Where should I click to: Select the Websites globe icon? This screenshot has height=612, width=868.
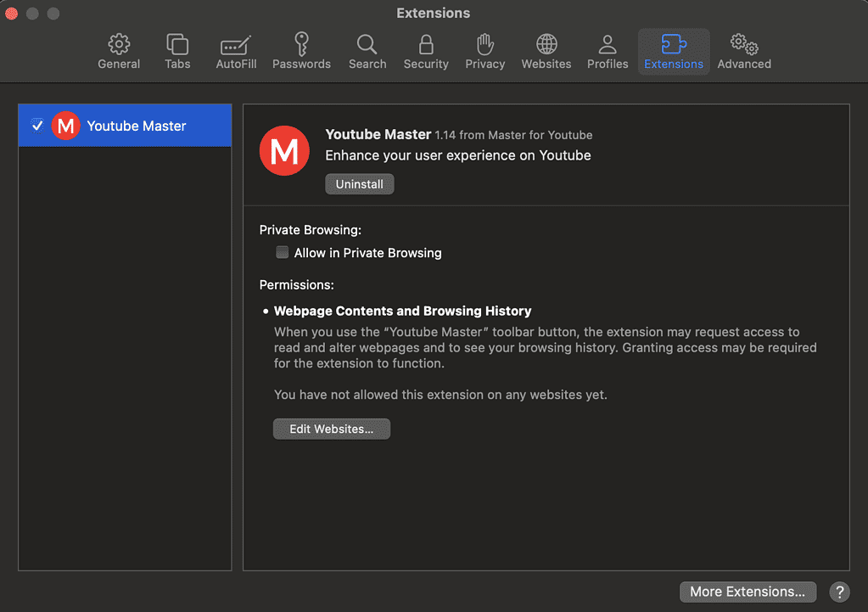point(546,44)
